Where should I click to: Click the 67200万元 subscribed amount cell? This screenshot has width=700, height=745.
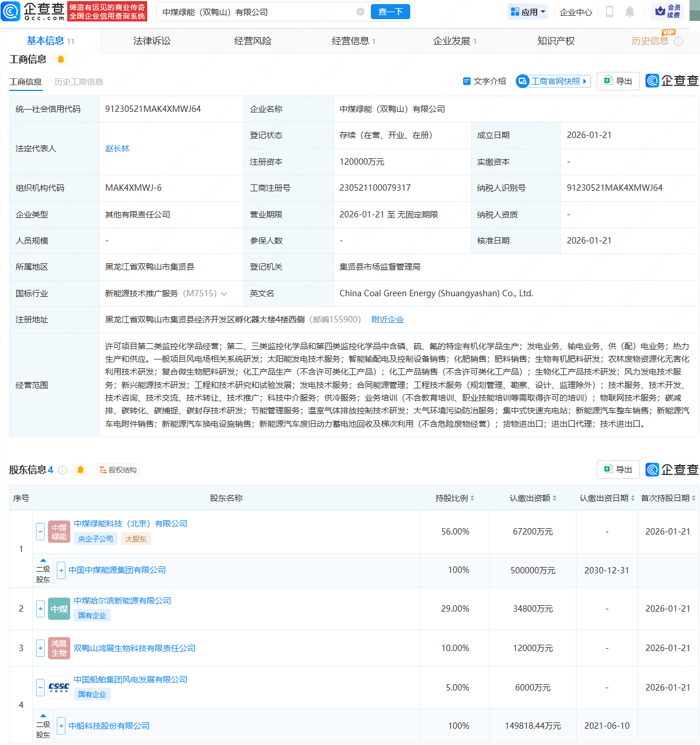[533, 532]
